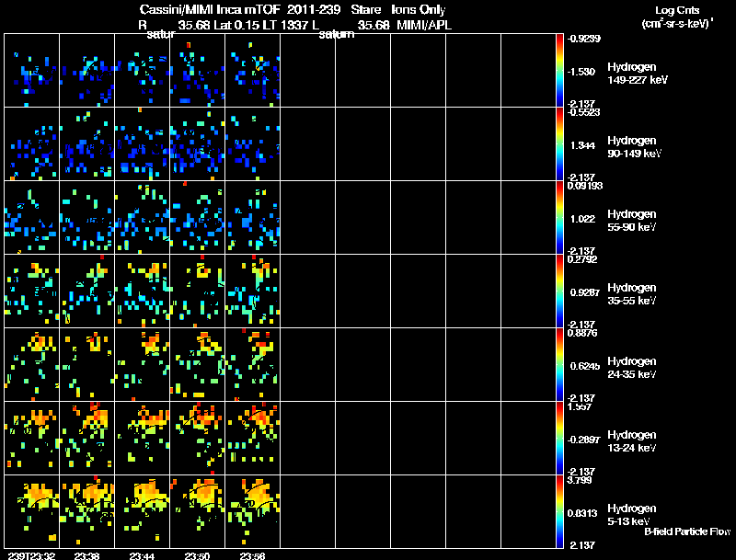Click the '5-13 keV' energy label
This screenshot has width=736, height=560.
coord(628,521)
